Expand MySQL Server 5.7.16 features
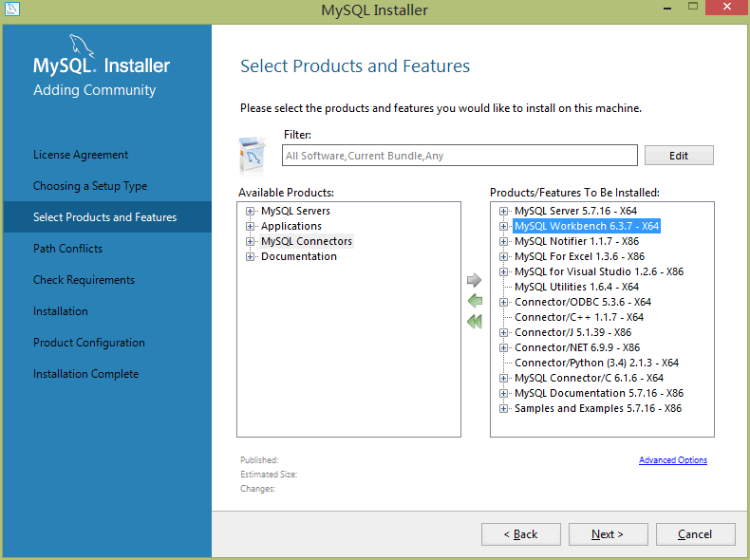The image size is (750, 560). click(504, 211)
